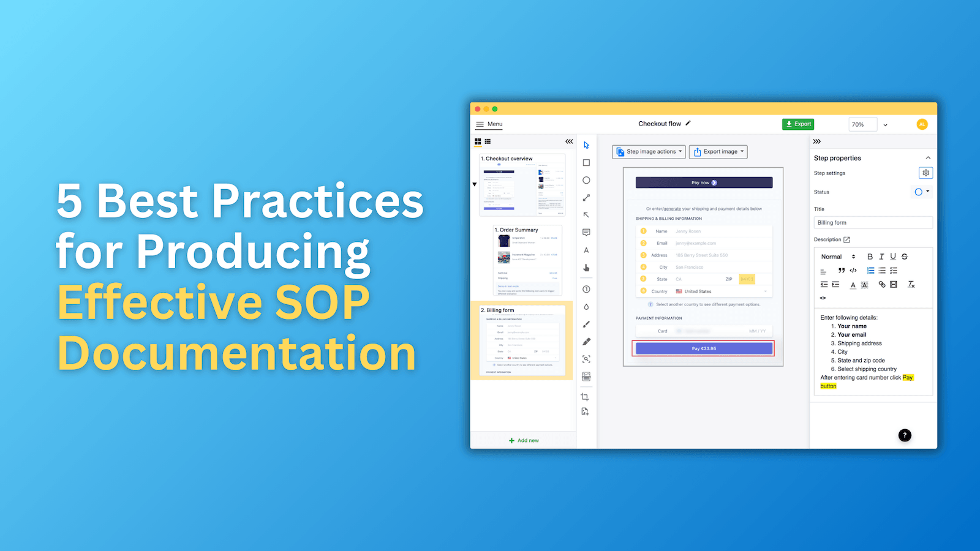Click Add new step
Image resolution: width=980 pixels, height=551 pixels.
(x=524, y=440)
